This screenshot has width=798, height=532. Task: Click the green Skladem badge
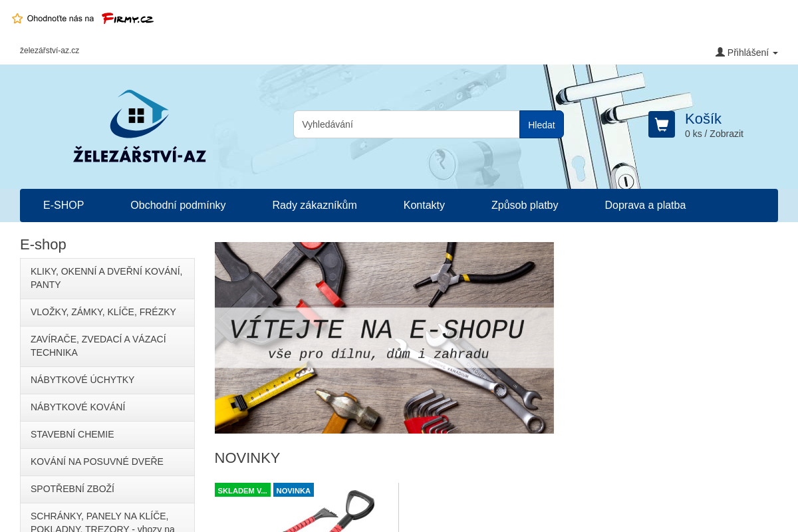(242, 490)
